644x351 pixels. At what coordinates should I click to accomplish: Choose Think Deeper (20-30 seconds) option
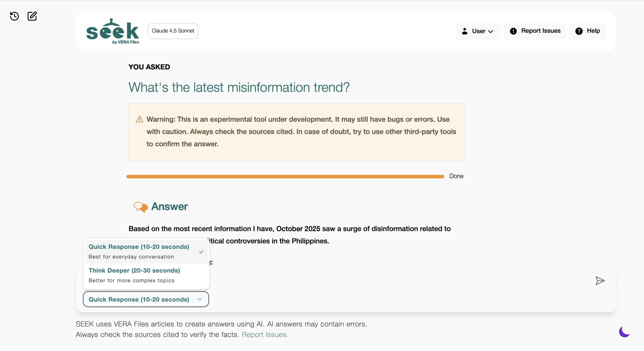(134, 275)
